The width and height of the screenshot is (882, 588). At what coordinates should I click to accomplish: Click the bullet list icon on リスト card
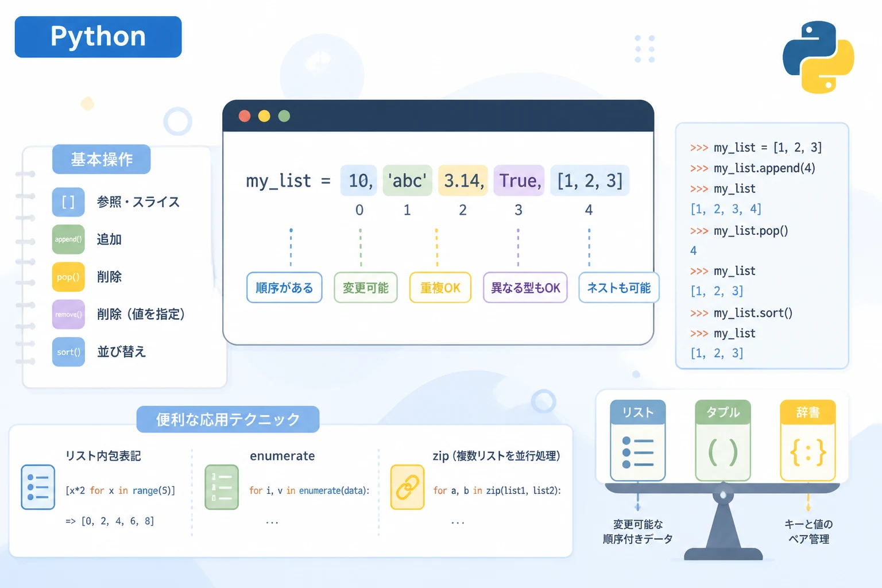(638, 452)
